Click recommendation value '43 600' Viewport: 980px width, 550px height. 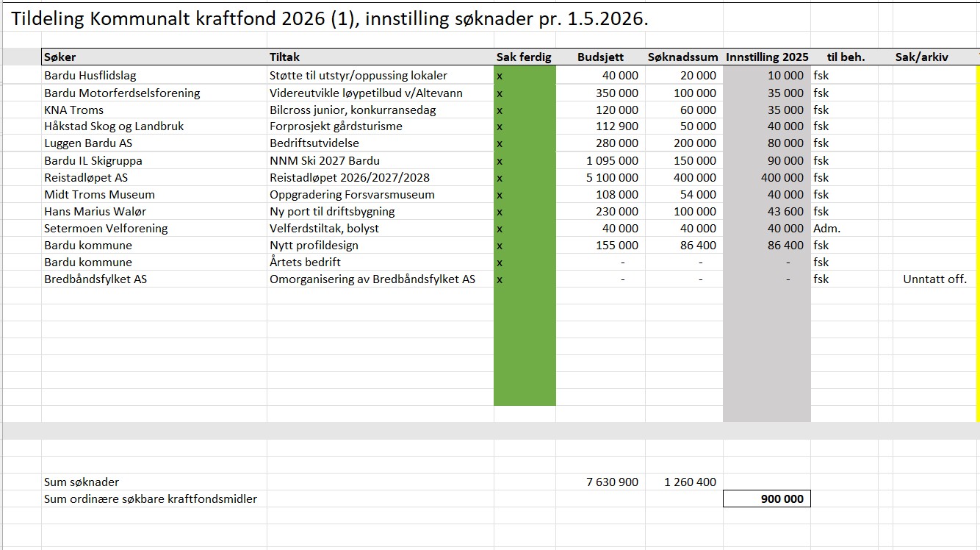tap(786, 211)
